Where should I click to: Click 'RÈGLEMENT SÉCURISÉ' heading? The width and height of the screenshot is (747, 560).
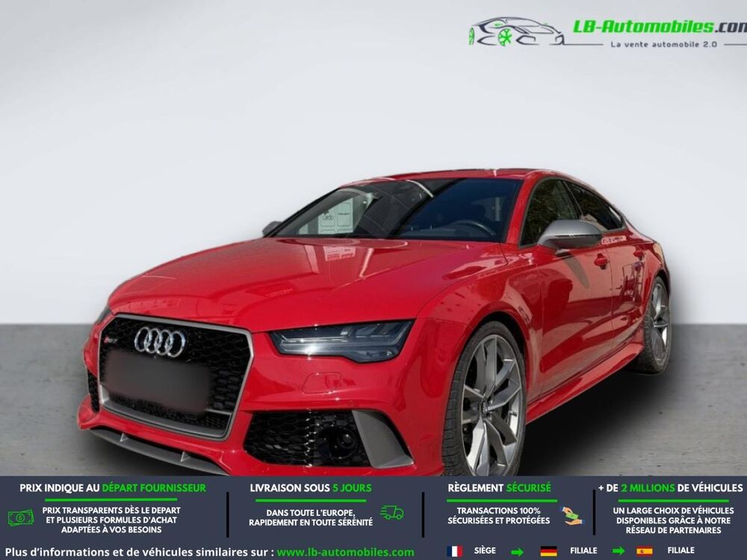pyautogui.click(x=499, y=488)
